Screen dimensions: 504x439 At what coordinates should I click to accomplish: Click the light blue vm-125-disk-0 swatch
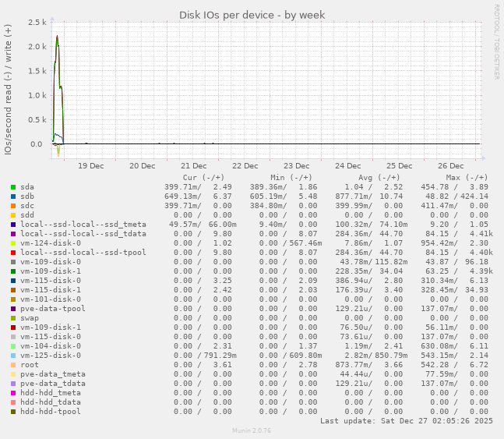click(13, 356)
